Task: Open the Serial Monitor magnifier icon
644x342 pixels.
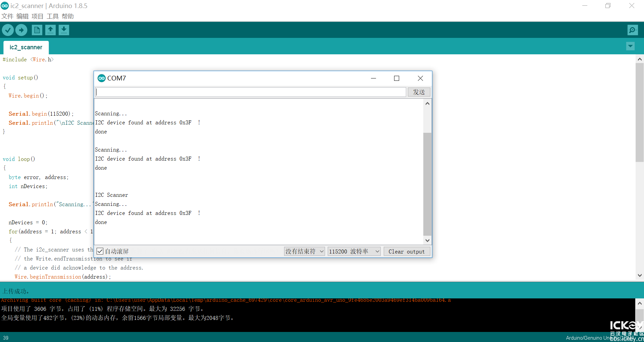Action: point(633,30)
